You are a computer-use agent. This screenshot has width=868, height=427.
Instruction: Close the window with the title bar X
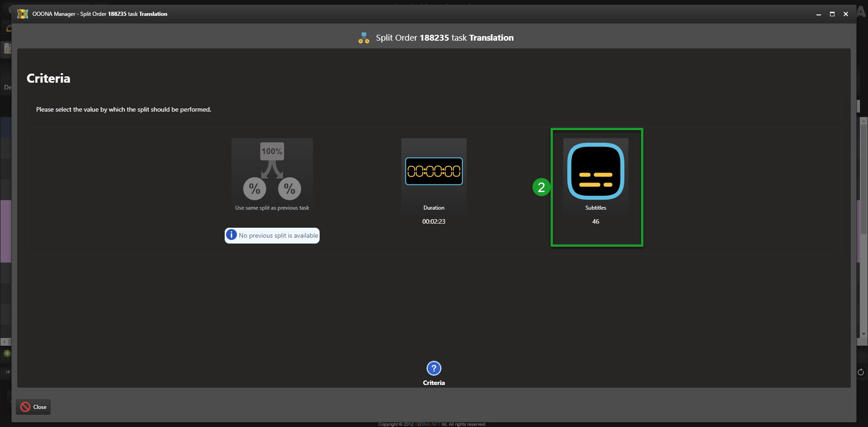point(845,14)
